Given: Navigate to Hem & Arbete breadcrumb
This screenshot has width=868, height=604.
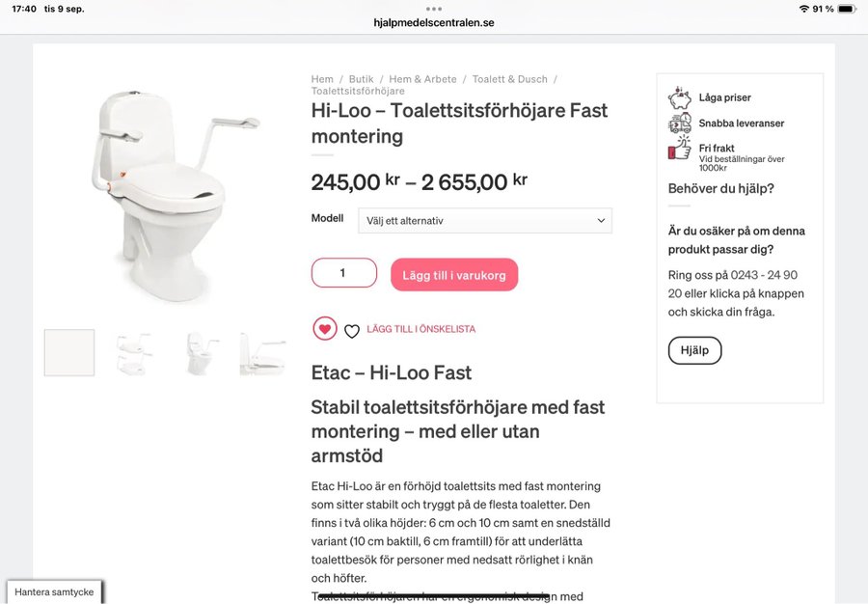Looking at the screenshot, I should tap(422, 79).
